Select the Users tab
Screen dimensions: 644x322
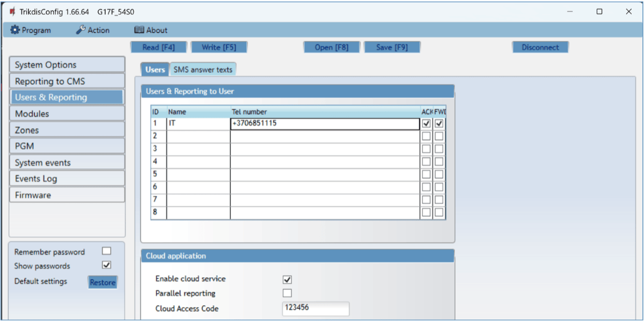[x=155, y=70]
